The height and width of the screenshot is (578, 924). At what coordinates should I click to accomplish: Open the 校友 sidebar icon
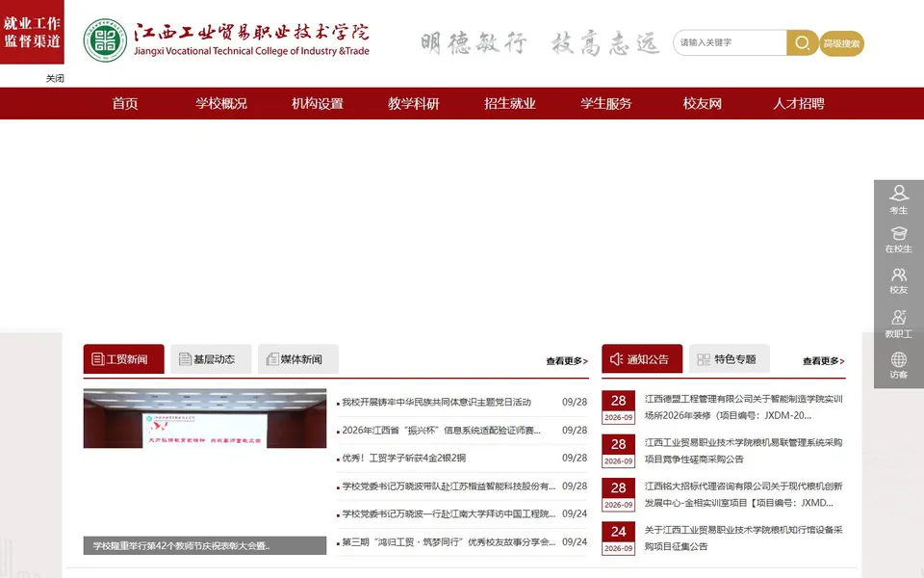tap(899, 280)
